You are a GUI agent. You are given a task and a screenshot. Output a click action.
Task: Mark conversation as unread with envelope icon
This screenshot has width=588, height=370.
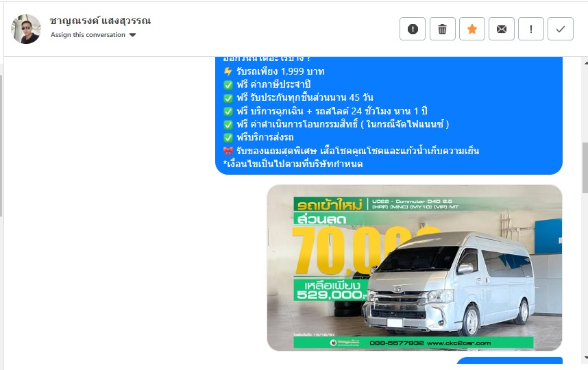click(502, 29)
